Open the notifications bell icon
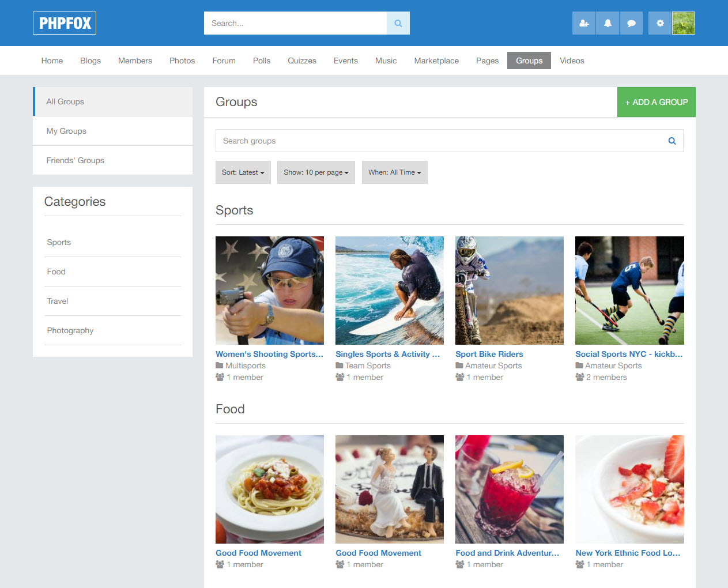This screenshot has height=588, width=728. [608, 24]
